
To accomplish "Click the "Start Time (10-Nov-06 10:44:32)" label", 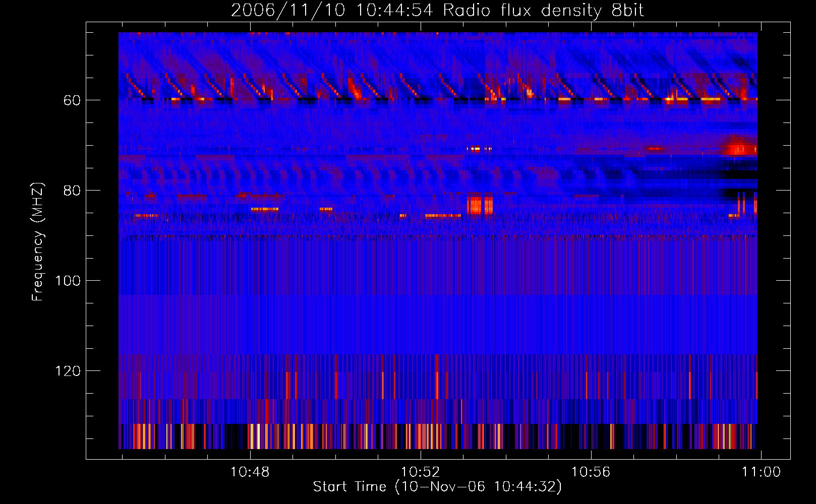I will (x=437, y=487).
